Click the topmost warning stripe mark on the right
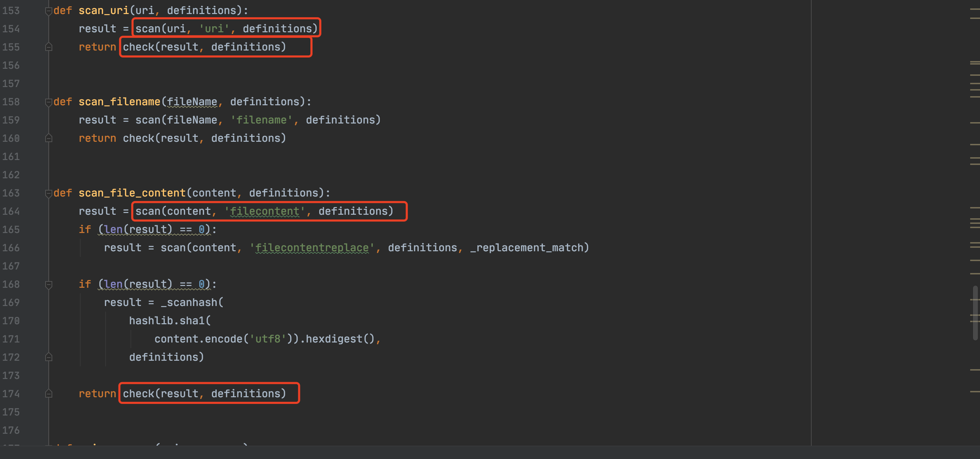The height and width of the screenshot is (459, 980). (975, 9)
